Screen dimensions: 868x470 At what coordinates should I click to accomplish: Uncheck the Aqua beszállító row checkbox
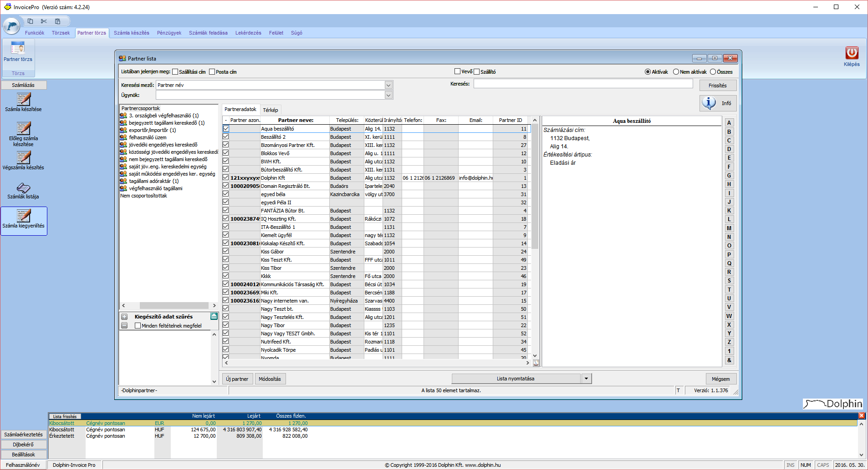226,129
